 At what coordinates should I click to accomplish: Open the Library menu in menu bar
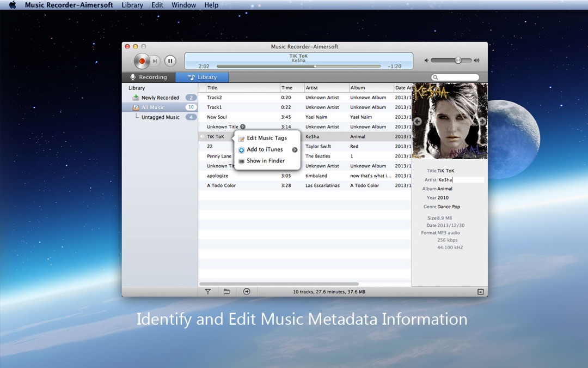(132, 5)
